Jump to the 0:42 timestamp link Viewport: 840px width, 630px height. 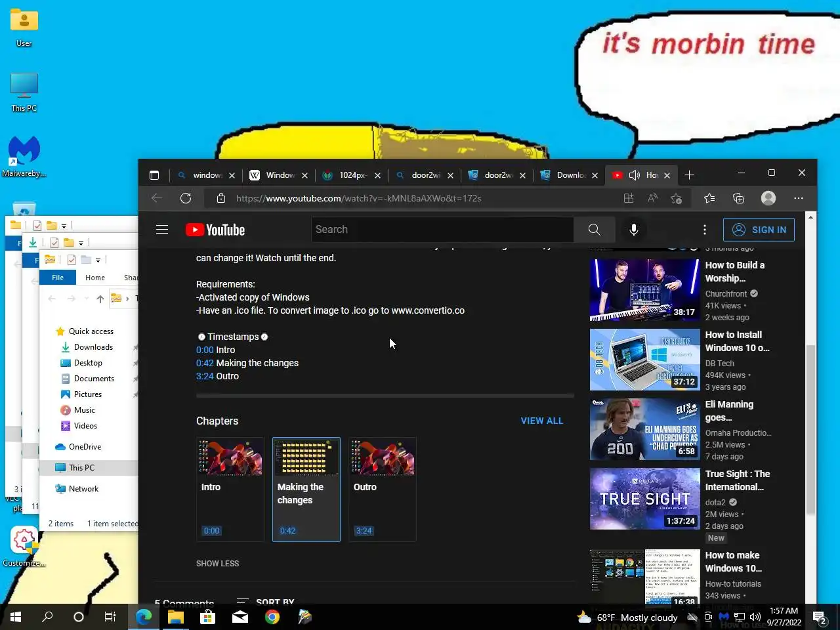(205, 363)
